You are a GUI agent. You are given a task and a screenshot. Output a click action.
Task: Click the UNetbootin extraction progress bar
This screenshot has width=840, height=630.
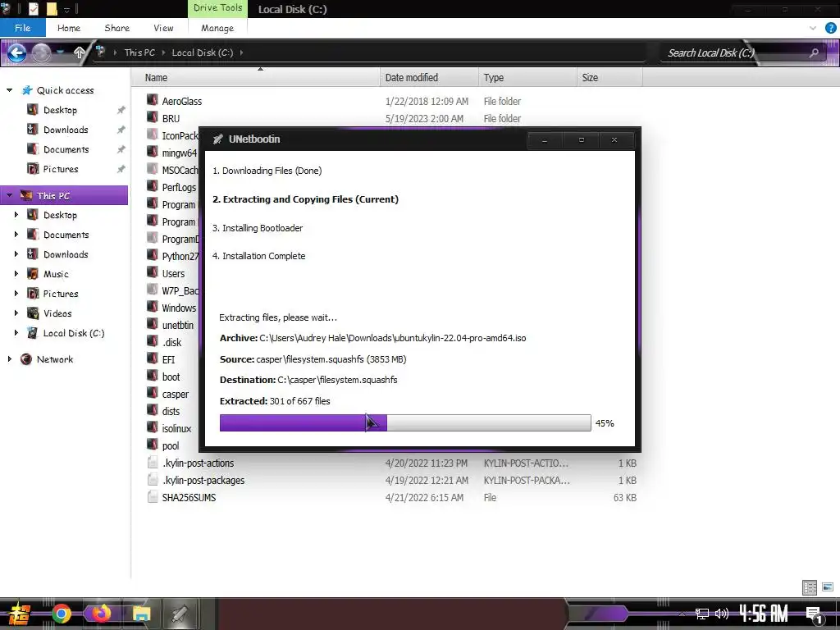pos(405,422)
